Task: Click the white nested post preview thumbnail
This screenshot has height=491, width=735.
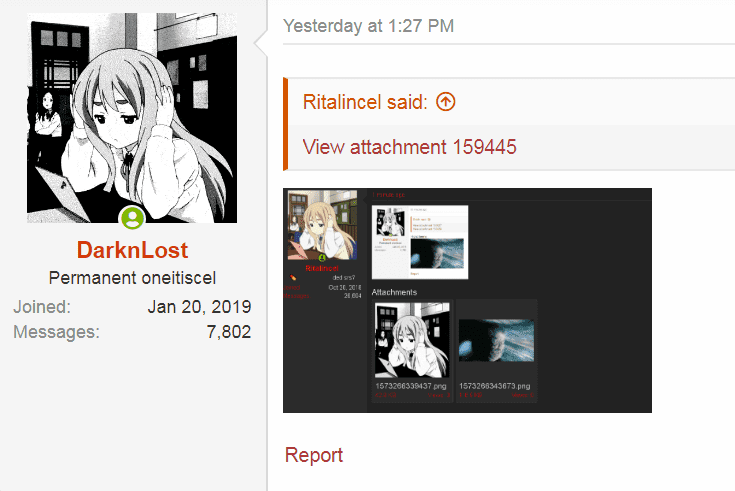Action: pyautogui.click(x=420, y=242)
